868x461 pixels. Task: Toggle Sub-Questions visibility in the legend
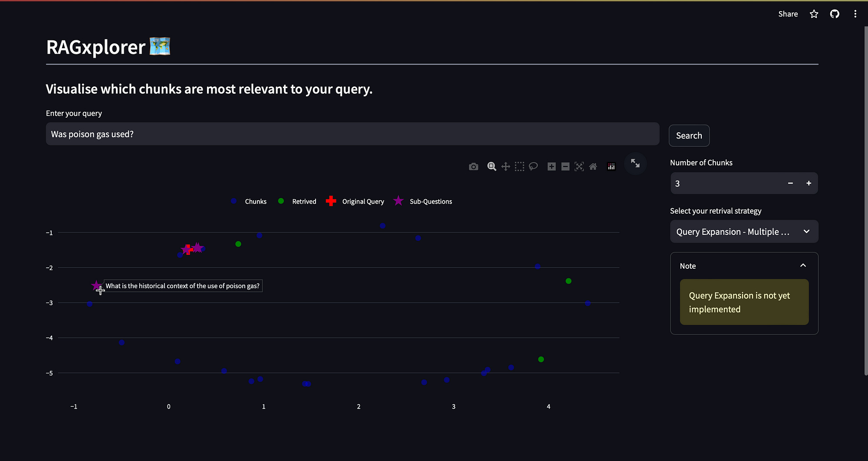coord(430,201)
